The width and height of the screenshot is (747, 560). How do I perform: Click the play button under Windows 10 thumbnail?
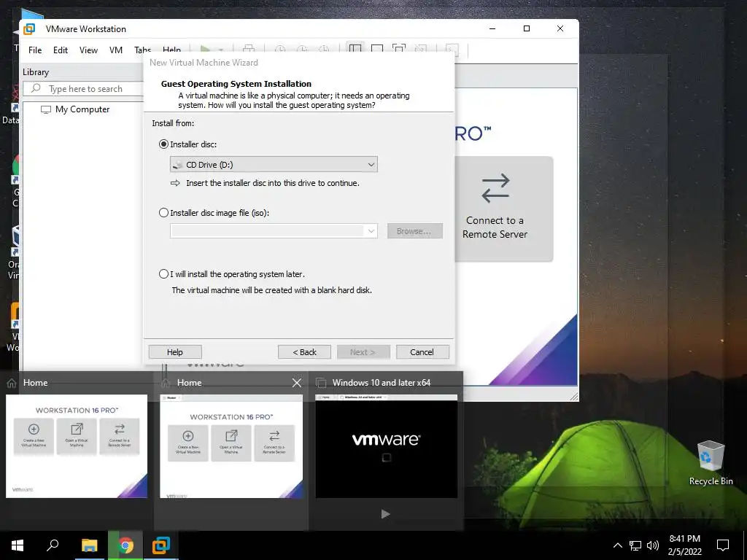386,514
